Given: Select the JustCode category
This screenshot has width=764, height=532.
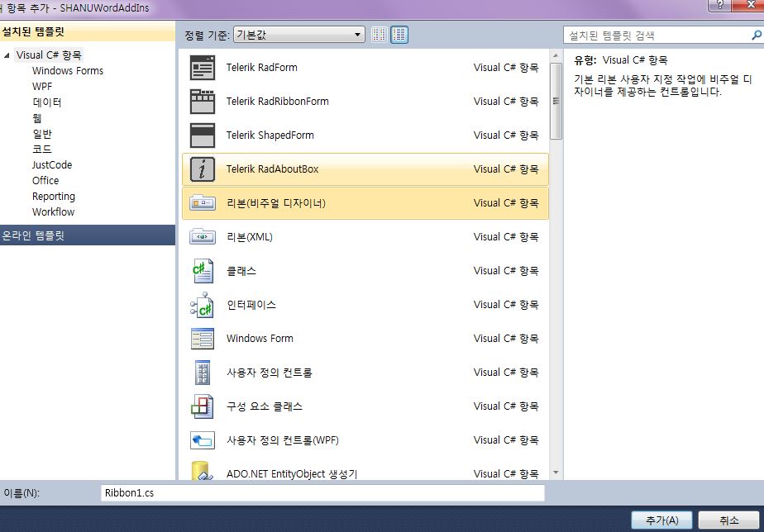Looking at the screenshot, I should 52,165.
